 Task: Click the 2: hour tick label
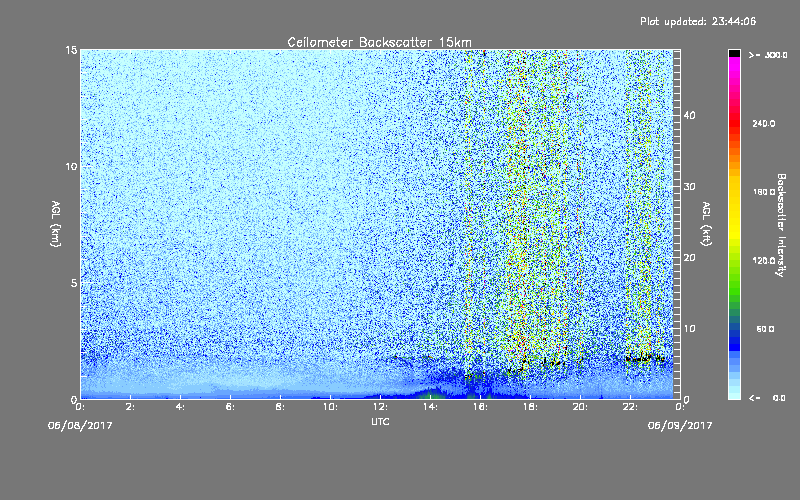tap(131, 407)
